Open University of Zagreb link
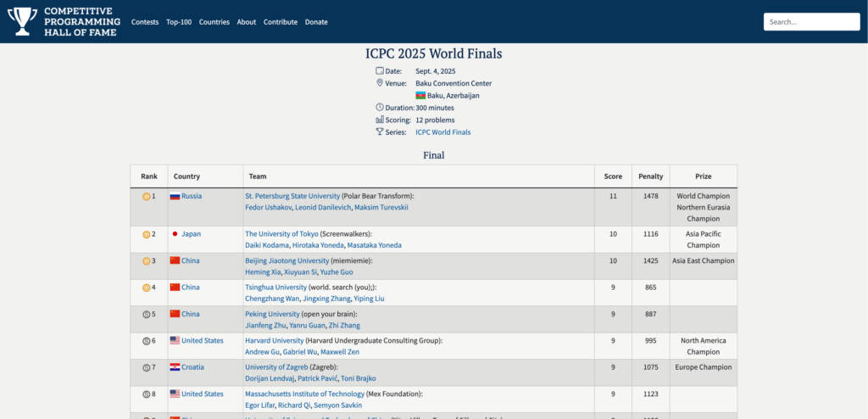This screenshot has height=419, width=868. tap(276, 367)
